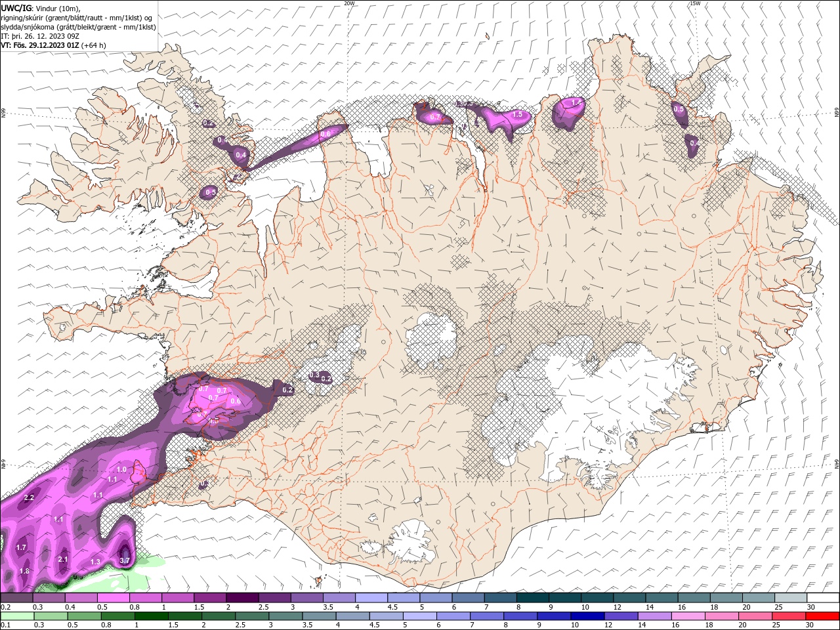Pick the light violet 14 swatch in lower legend

tap(654, 616)
